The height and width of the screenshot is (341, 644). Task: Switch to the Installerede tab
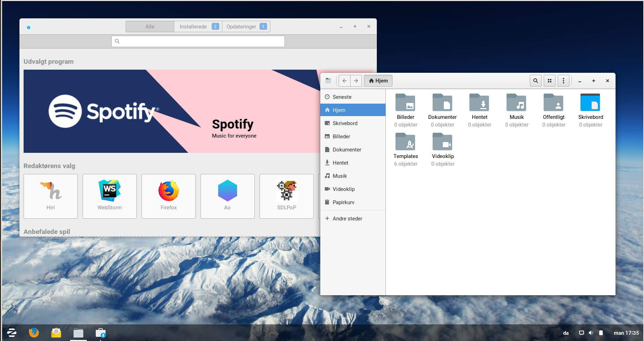click(198, 27)
